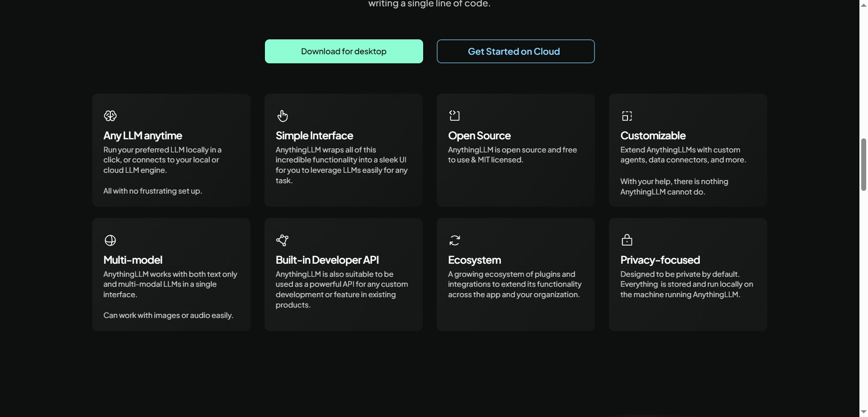Click the globe icon on Multi-model card

click(x=110, y=240)
